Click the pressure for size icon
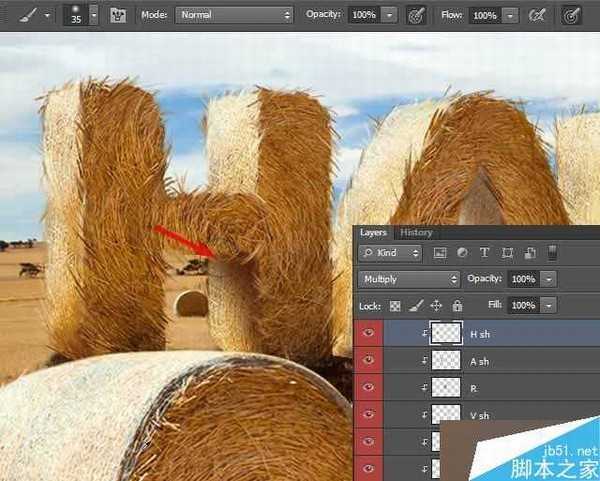 [x=572, y=15]
